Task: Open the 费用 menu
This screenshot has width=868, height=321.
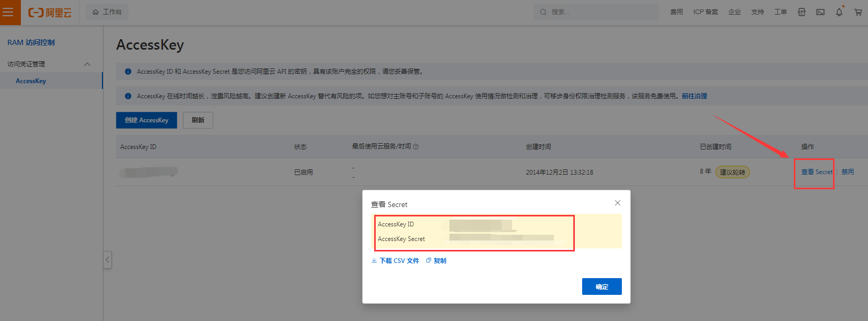Action: pos(677,12)
